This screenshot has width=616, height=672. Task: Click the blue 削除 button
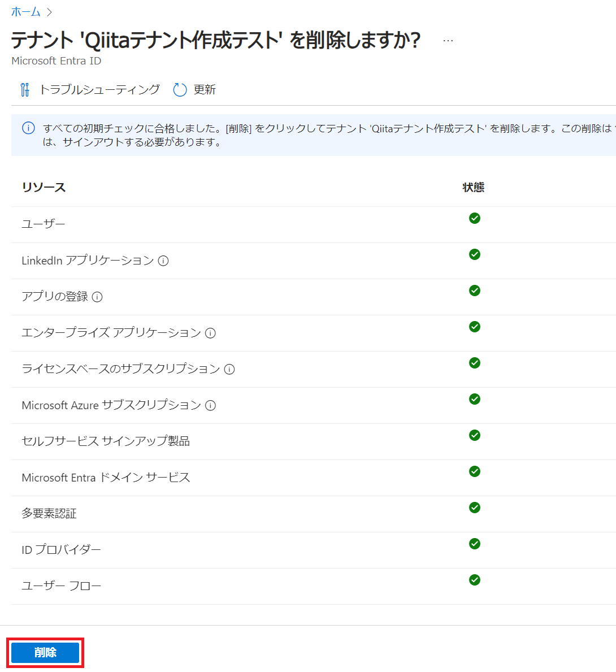coord(45,652)
